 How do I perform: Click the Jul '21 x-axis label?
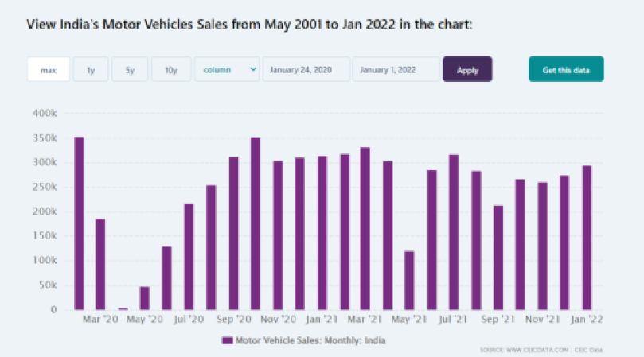453,320
